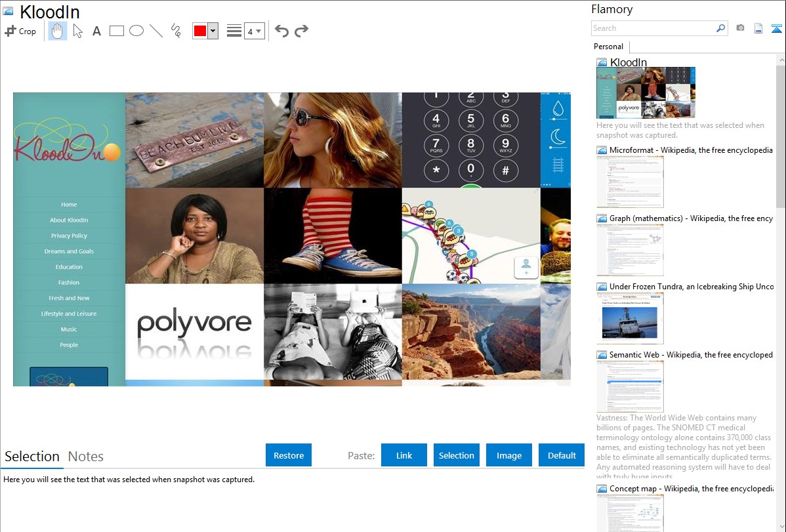
Task: Pick the rectangle shape tool
Action: coord(116,31)
